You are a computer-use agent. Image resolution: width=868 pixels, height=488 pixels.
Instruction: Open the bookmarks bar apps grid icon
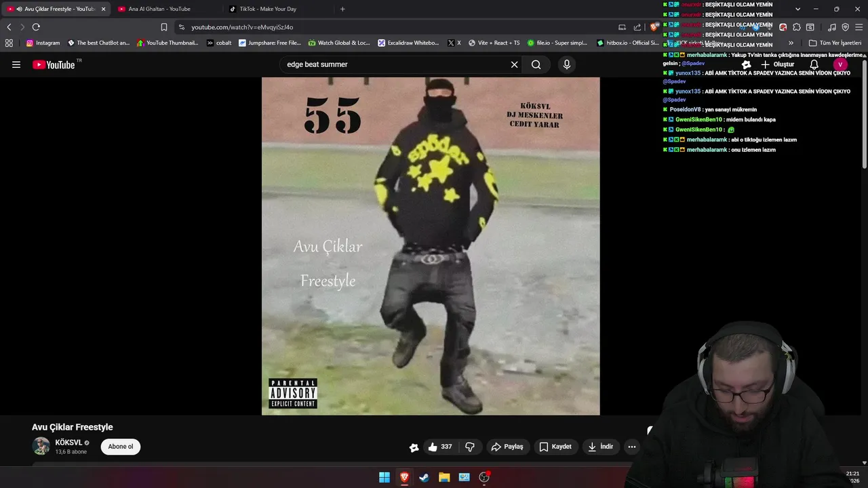pyautogui.click(x=9, y=43)
